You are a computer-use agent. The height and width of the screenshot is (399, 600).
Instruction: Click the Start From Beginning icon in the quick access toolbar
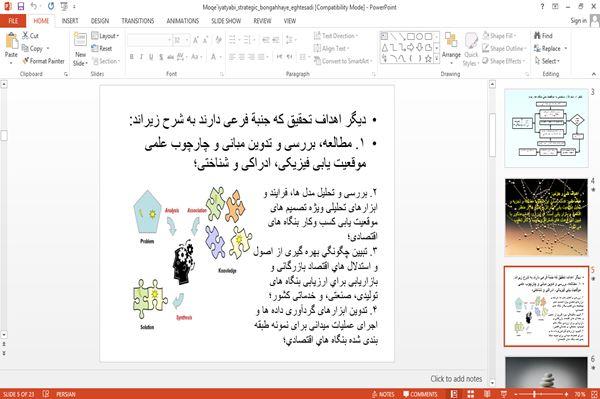point(64,7)
